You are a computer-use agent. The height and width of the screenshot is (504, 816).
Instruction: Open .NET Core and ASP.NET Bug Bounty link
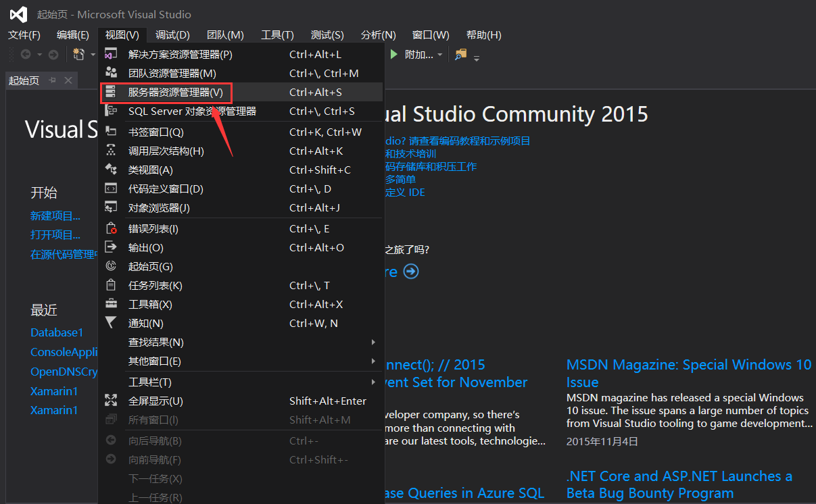(x=679, y=484)
